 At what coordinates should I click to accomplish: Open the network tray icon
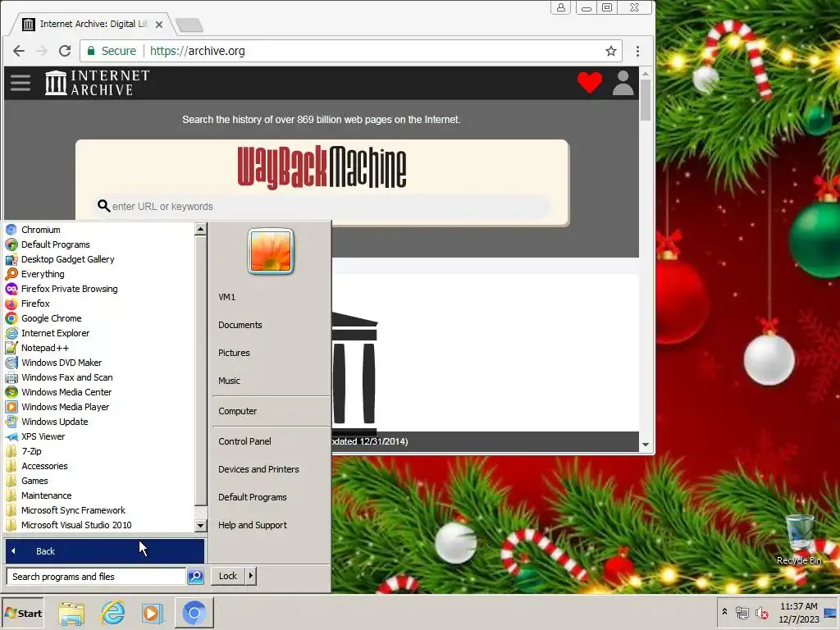coord(742,612)
